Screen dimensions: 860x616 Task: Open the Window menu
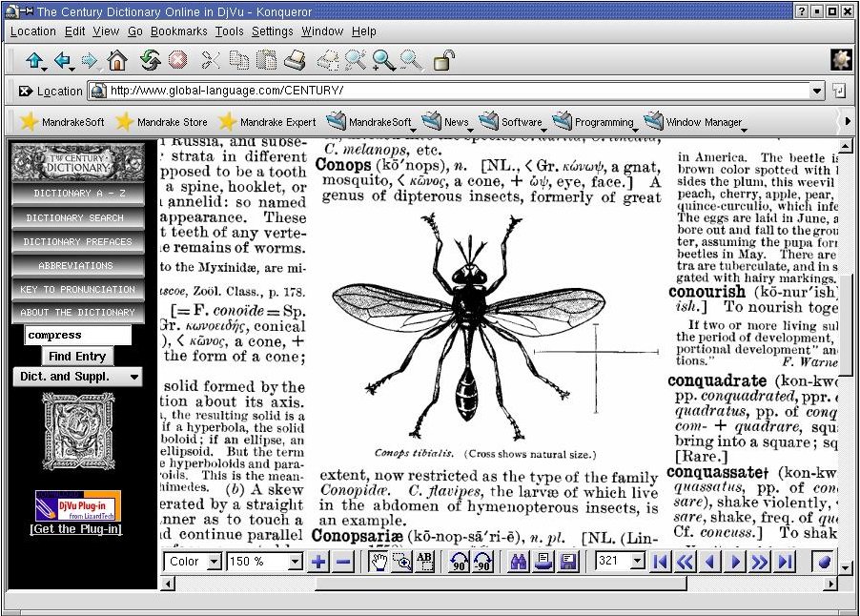[x=322, y=31]
